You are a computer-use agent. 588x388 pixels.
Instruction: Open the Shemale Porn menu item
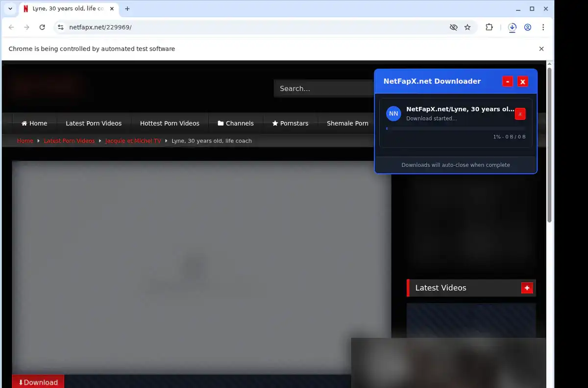tap(347, 123)
